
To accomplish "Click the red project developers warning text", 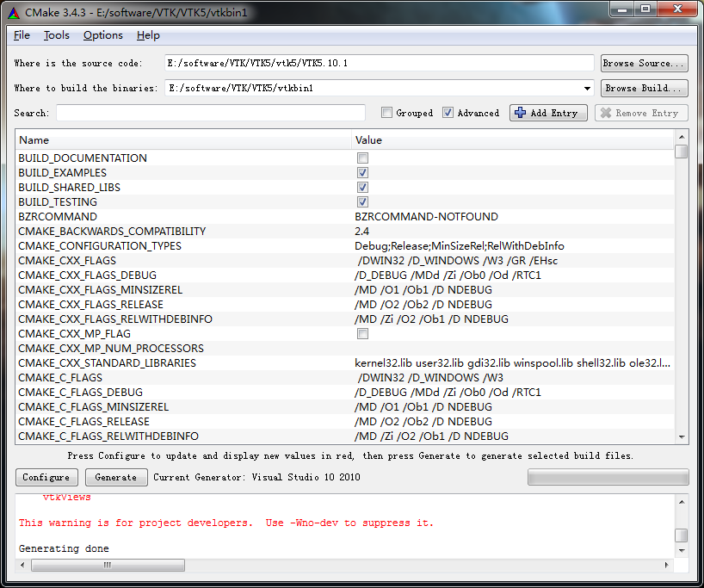I will (226, 523).
